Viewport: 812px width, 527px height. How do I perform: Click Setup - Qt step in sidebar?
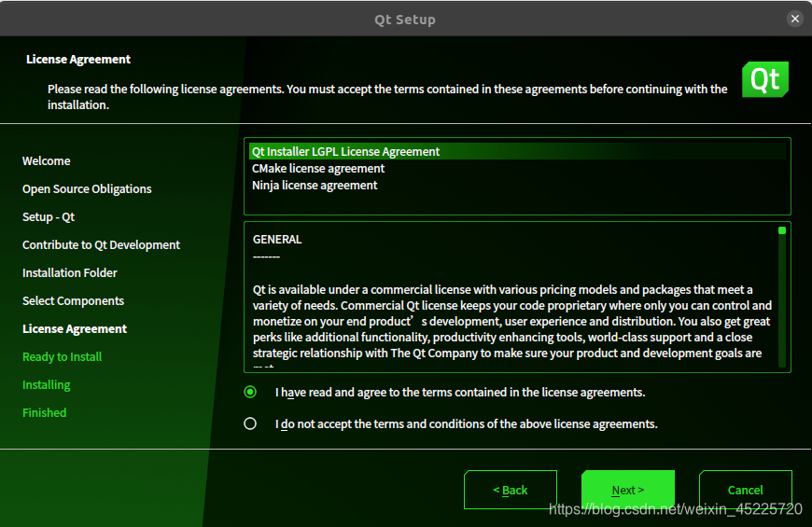(49, 217)
